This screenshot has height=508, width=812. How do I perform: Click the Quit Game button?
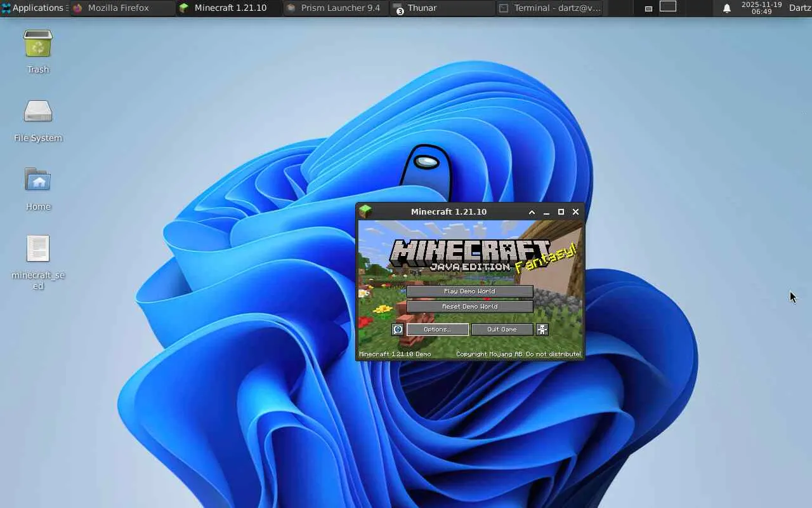(x=502, y=330)
